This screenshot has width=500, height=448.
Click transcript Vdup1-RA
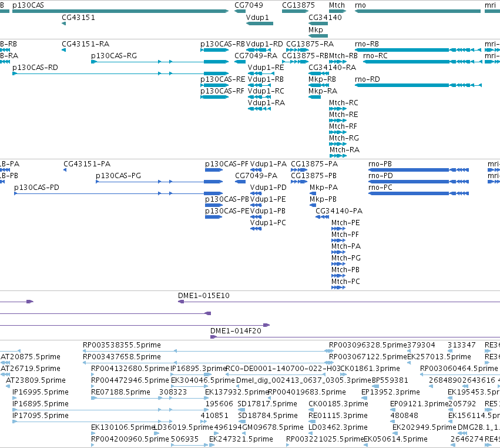pos(266,103)
